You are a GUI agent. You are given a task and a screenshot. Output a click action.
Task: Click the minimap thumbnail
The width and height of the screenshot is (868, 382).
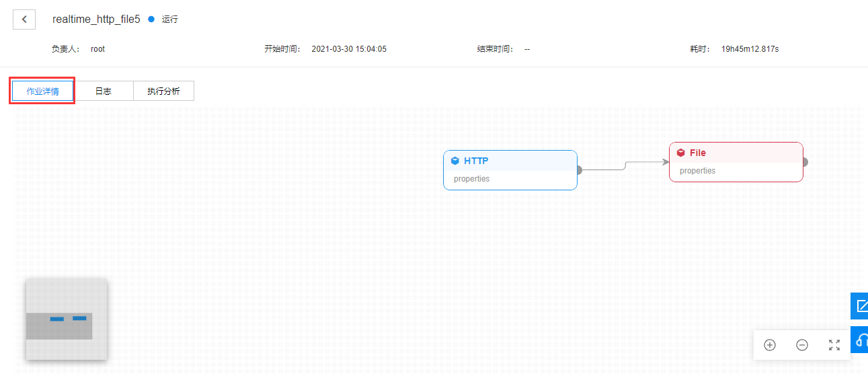point(67,319)
